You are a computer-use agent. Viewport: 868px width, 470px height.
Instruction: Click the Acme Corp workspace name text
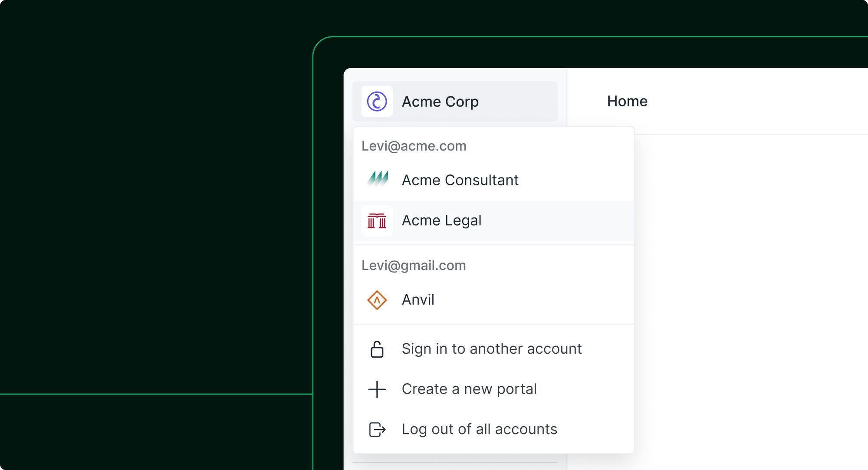tap(440, 102)
